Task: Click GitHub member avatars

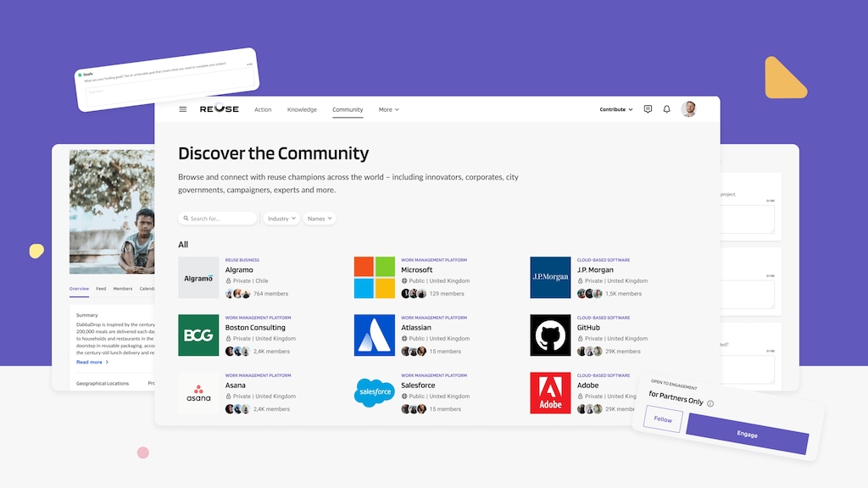Action: [x=590, y=352]
